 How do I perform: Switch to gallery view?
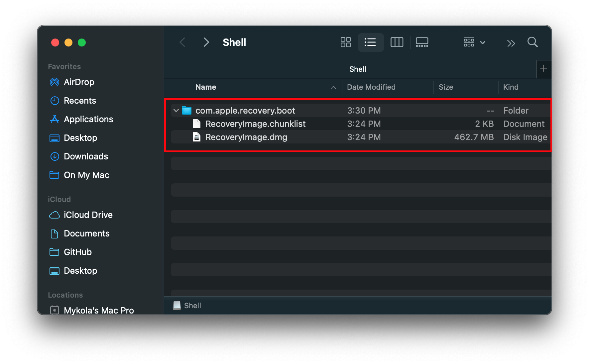(x=422, y=42)
